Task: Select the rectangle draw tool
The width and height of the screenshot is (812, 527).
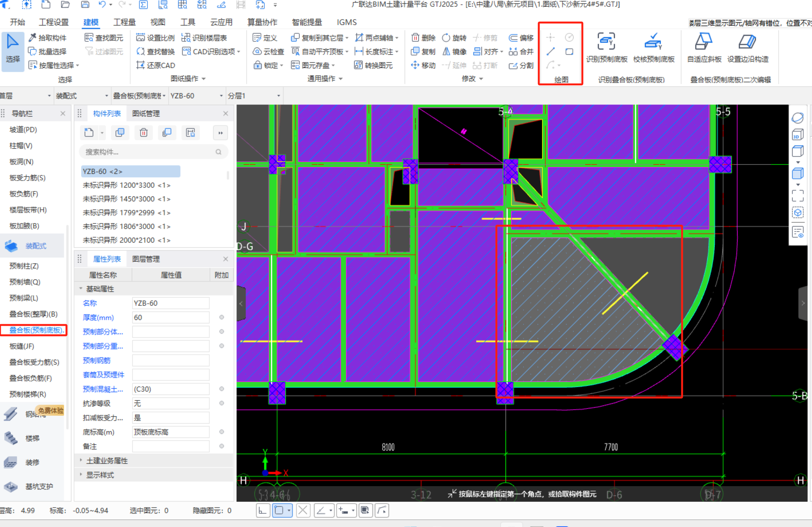Action: [x=569, y=52]
